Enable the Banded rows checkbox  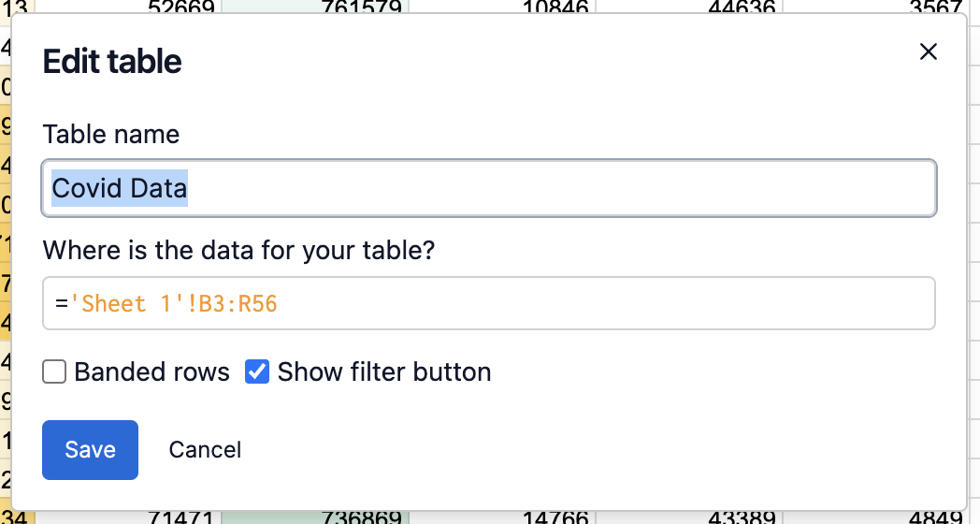tap(54, 372)
